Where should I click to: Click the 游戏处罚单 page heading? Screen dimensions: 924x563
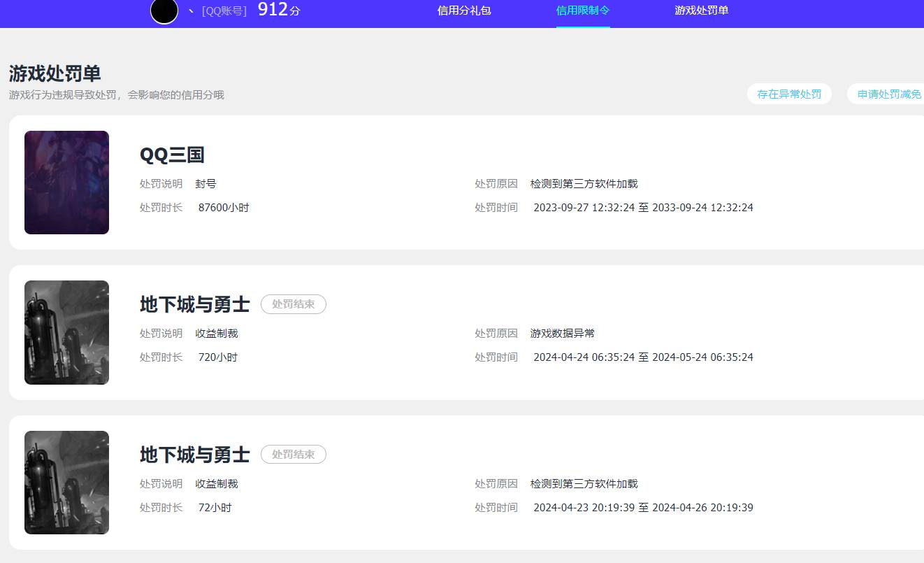(x=55, y=73)
